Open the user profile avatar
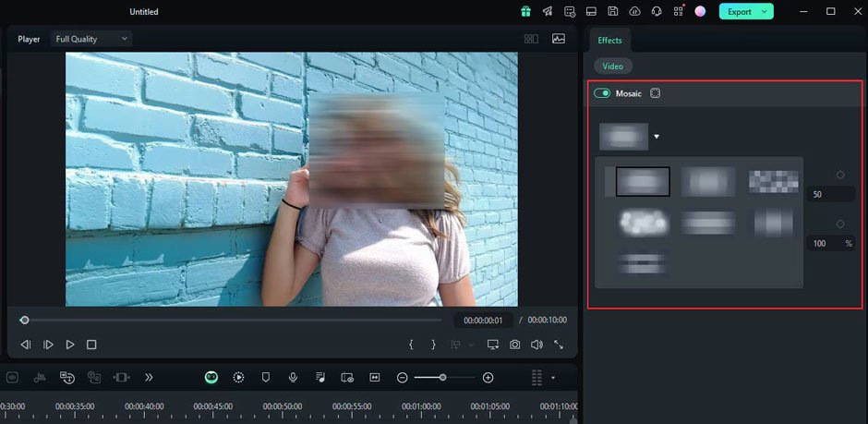This screenshot has width=868, height=424. 700,11
